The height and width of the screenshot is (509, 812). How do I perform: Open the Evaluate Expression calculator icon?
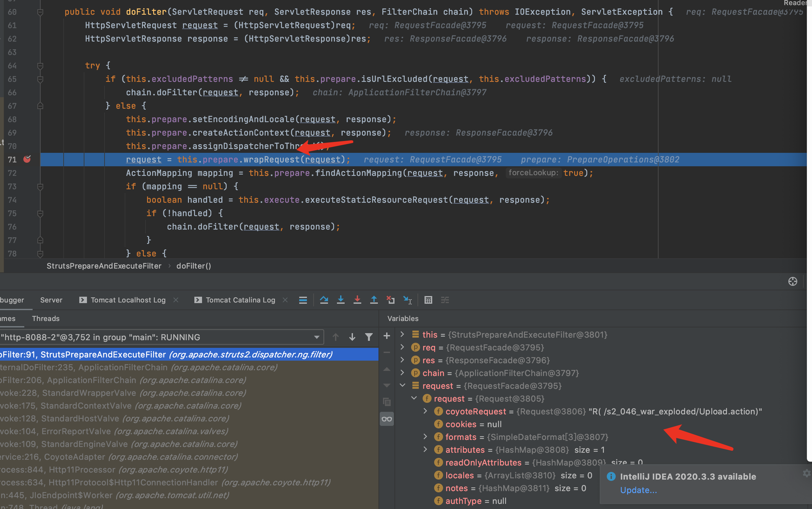coord(428,300)
